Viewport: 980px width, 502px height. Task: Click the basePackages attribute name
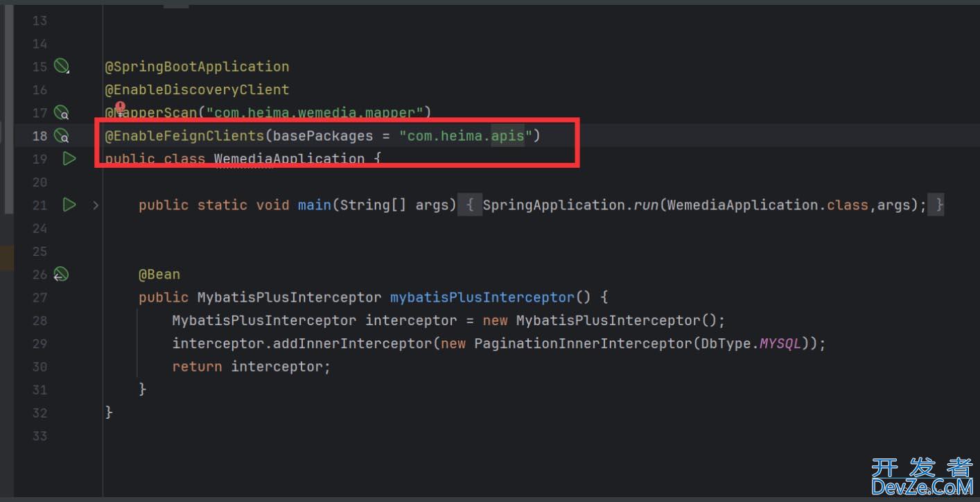(323, 136)
